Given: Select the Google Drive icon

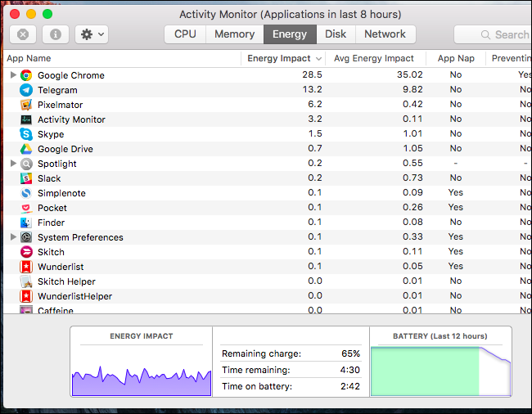Looking at the screenshot, I should (26, 149).
